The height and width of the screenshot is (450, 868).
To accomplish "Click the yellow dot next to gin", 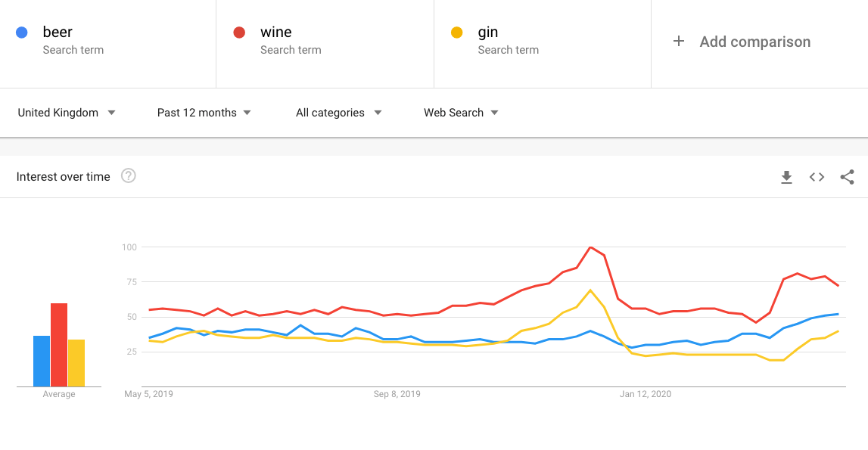I will pos(456,33).
